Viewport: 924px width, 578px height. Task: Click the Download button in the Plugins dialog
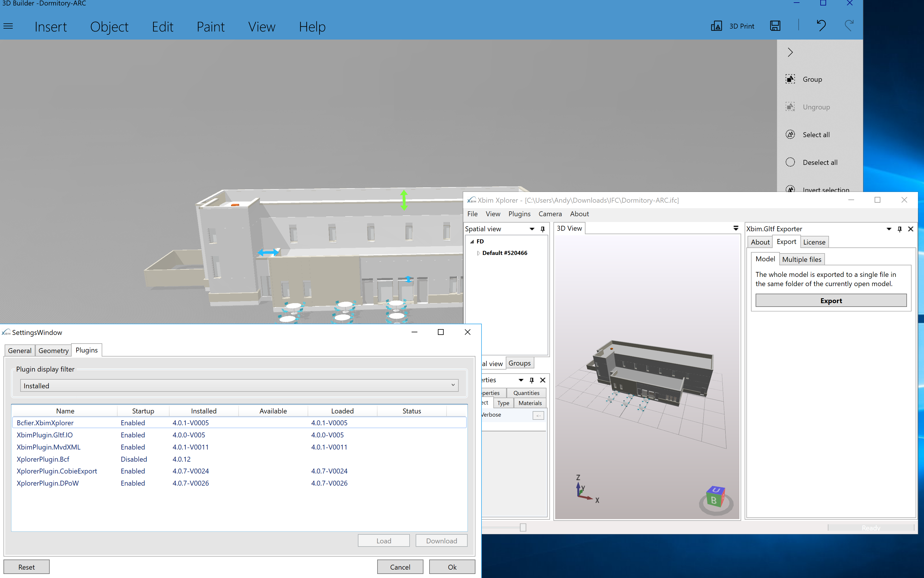click(441, 540)
